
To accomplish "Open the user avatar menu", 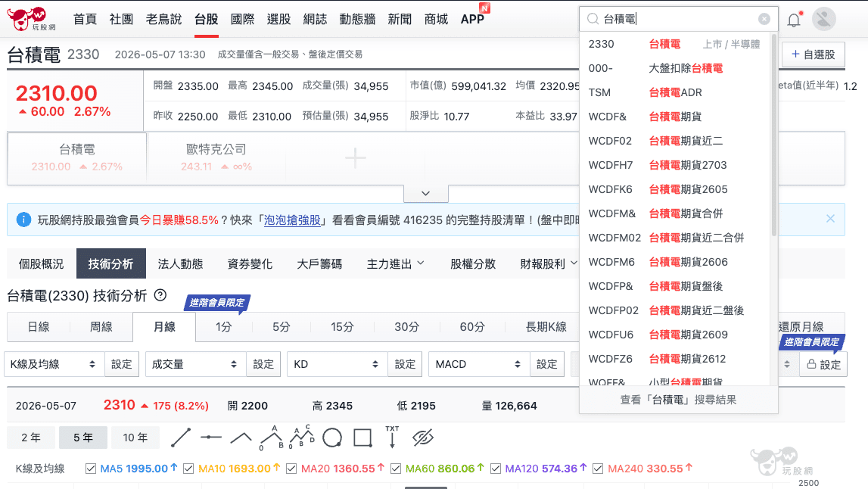I will pyautogui.click(x=823, y=19).
